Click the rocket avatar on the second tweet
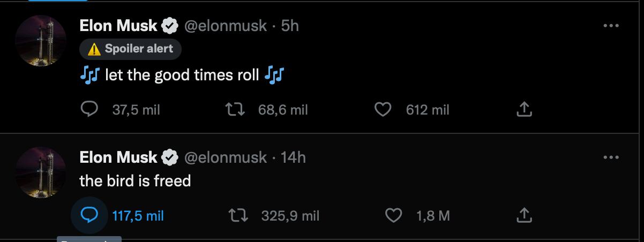This screenshot has height=242, width=644. (x=41, y=172)
